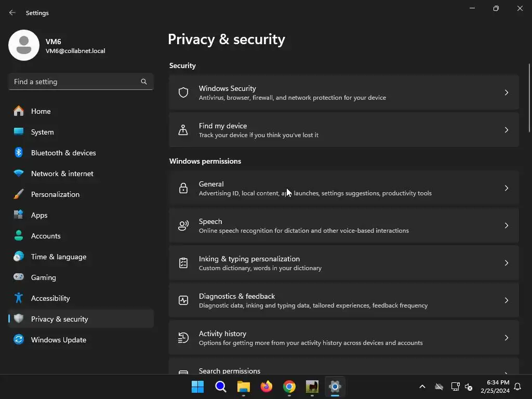Click the Find my device locator icon
This screenshot has height=399, width=532.
[x=183, y=129]
